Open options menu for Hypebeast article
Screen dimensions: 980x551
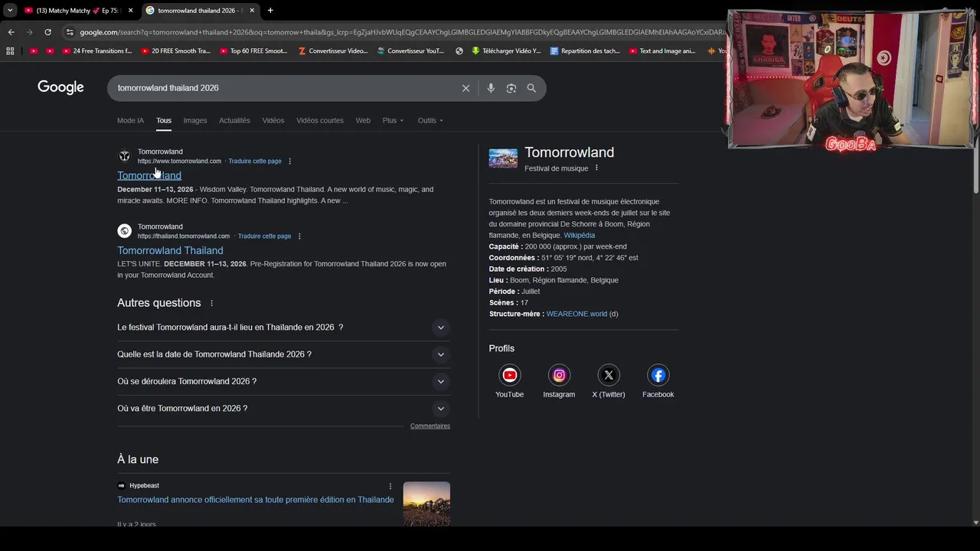(390, 486)
